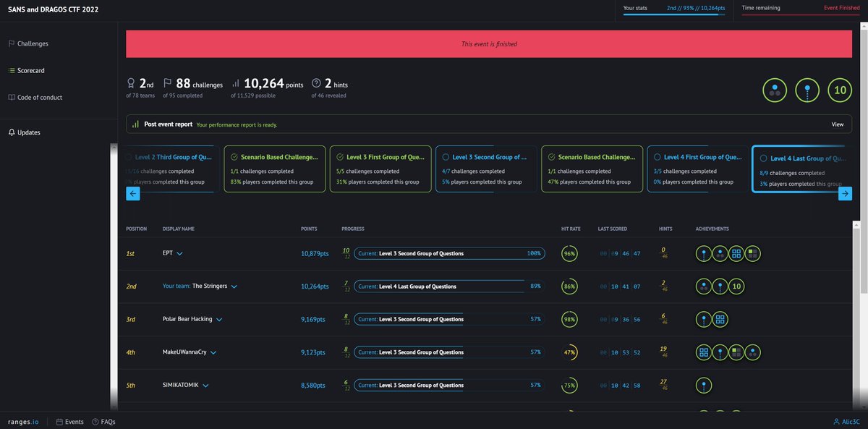Click the large three-dots badge beside the stats summary
The width and height of the screenshot is (868, 429).
(775, 90)
